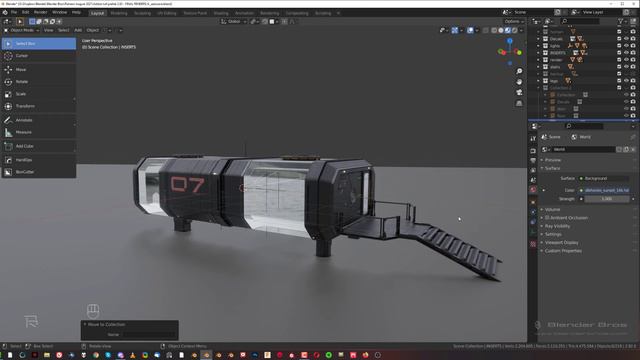The height and width of the screenshot is (360, 640).
Task: Select the Annotate tool
Action: tap(39, 120)
